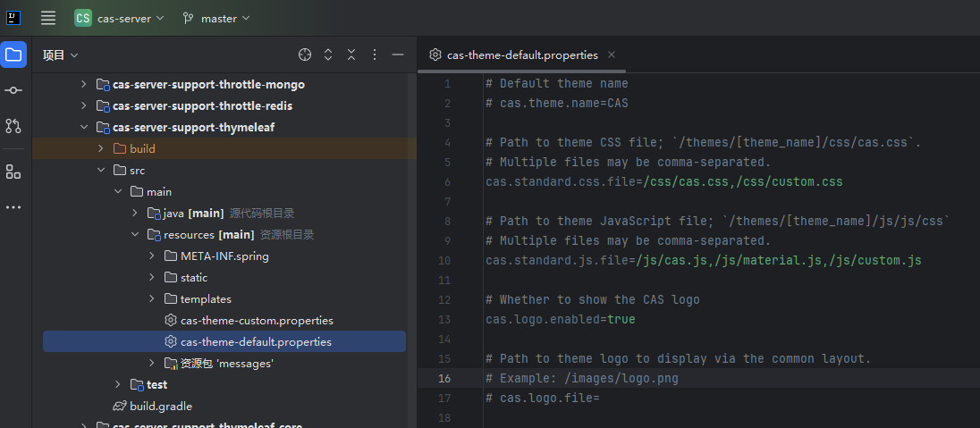Open the main hamburger menu
The image size is (980, 428).
[x=48, y=18]
